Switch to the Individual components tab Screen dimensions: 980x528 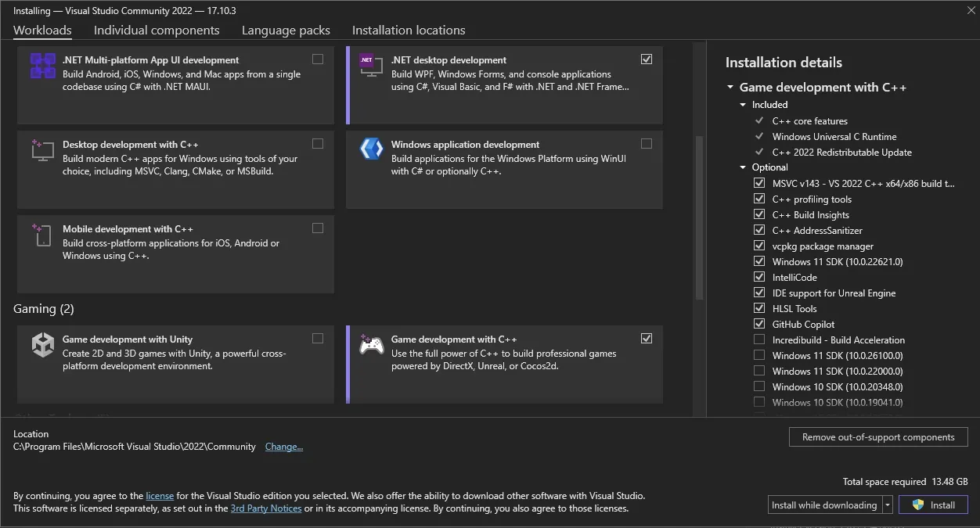(x=157, y=31)
